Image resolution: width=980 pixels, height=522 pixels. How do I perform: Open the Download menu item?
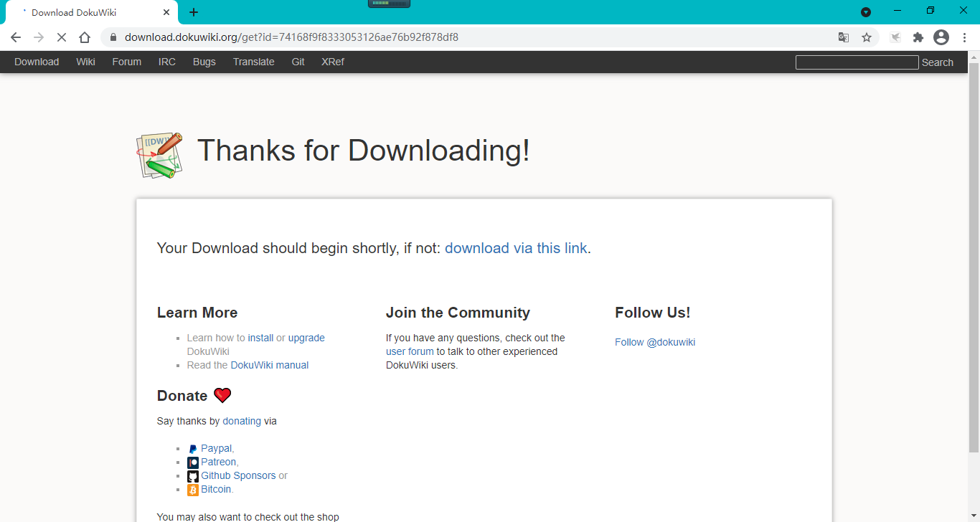37,62
